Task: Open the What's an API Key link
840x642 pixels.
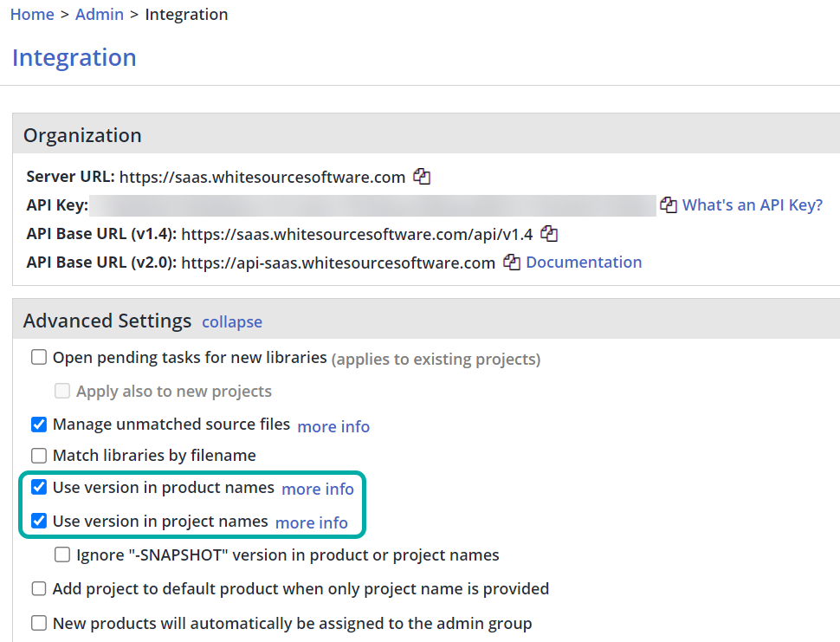Action: pos(752,205)
